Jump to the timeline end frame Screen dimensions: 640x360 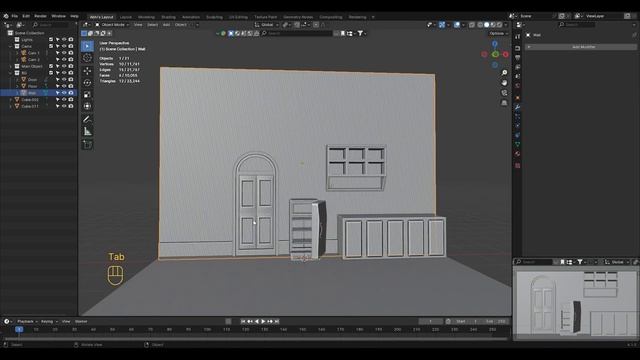pyautogui.click(x=277, y=322)
